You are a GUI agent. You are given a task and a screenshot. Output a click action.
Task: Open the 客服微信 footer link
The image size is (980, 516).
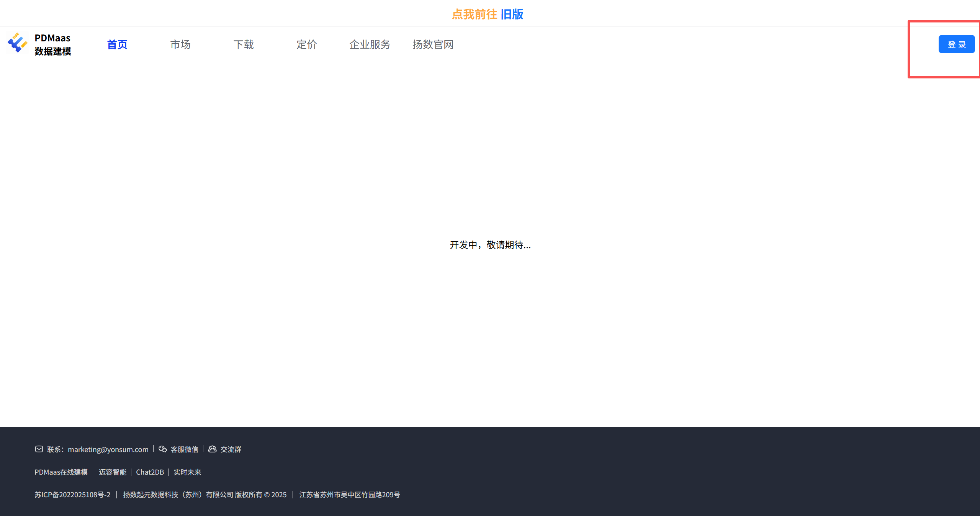[x=184, y=449]
